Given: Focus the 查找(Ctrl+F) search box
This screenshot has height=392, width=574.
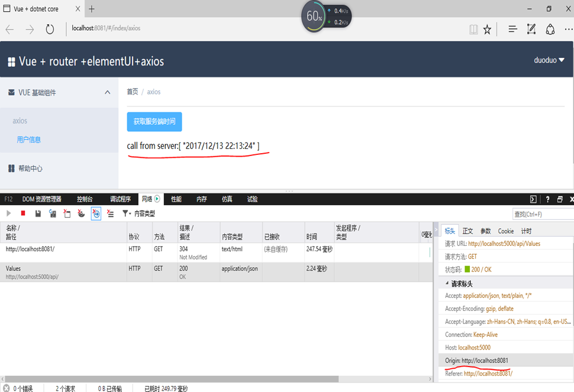Looking at the screenshot, I should pos(543,214).
